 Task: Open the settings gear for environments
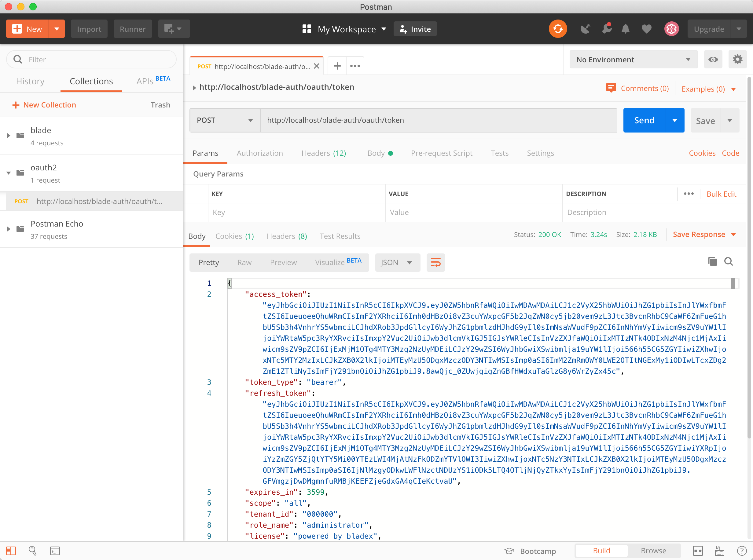(737, 59)
